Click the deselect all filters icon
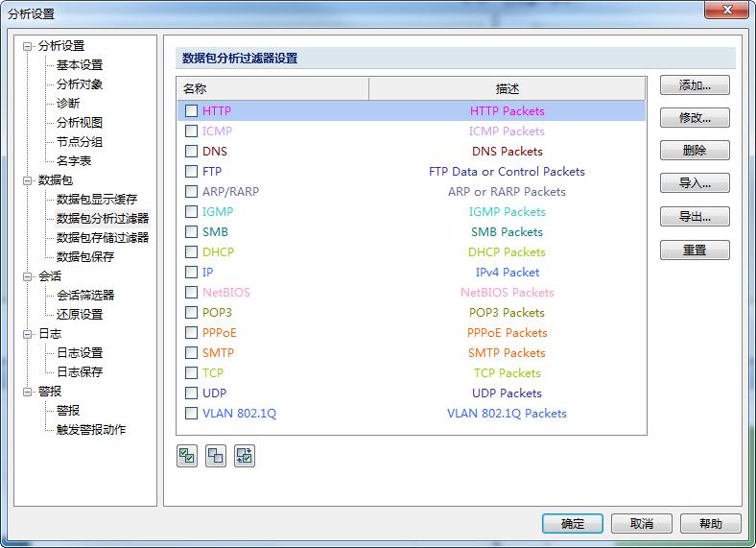The height and width of the screenshot is (548, 756). (x=216, y=457)
